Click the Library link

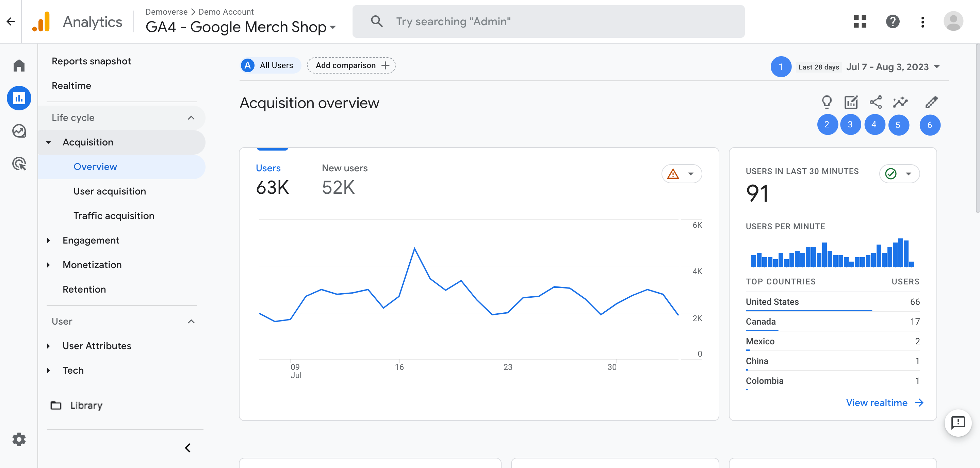(x=86, y=405)
